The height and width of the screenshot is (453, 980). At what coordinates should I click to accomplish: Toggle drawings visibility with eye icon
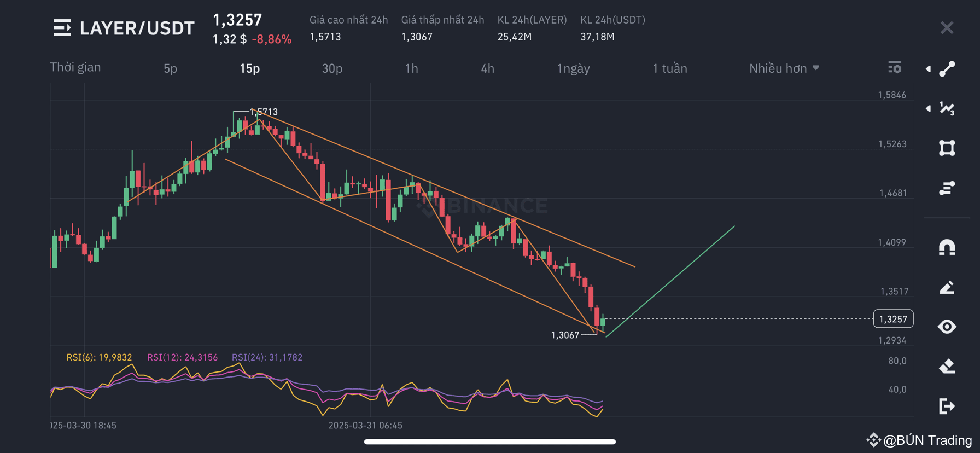pyautogui.click(x=947, y=327)
